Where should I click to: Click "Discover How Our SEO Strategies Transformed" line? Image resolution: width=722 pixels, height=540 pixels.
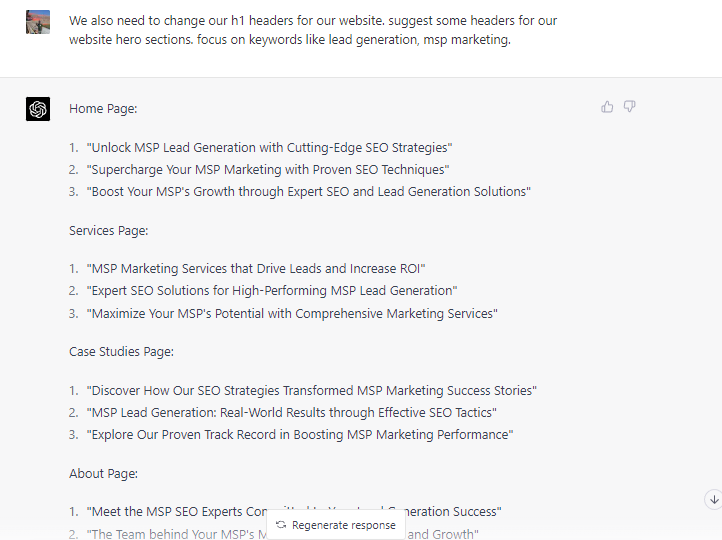(x=312, y=391)
